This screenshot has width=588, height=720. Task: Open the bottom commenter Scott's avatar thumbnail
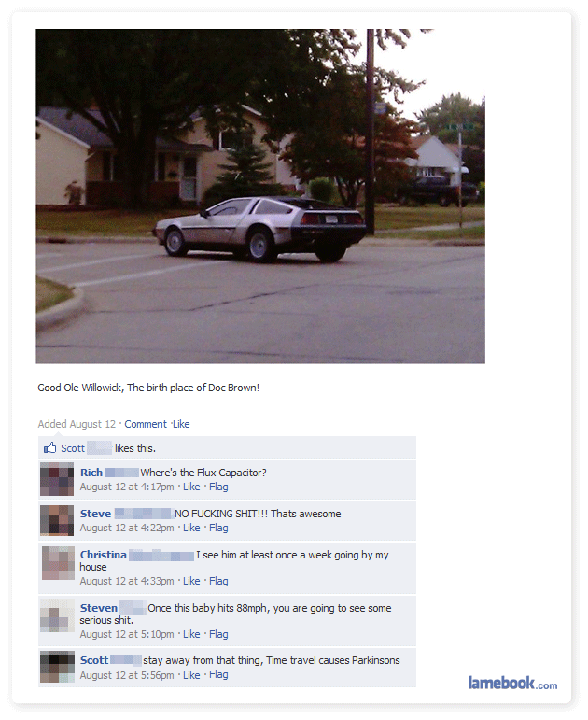[x=57, y=666]
